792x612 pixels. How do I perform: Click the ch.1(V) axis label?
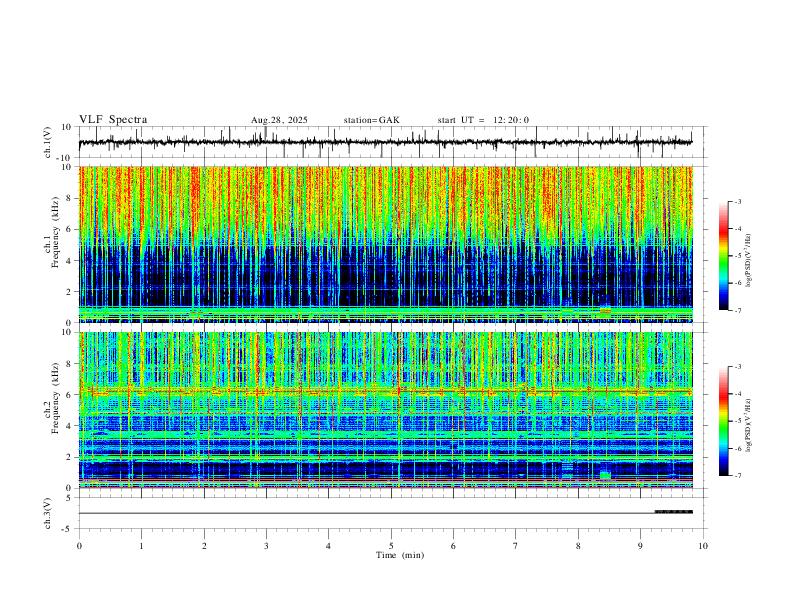(48, 142)
